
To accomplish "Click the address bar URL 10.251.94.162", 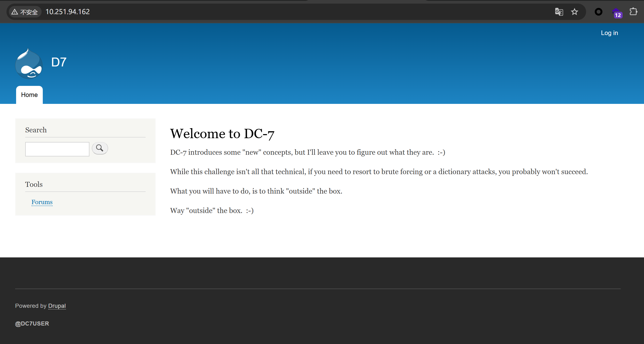I will pyautogui.click(x=68, y=12).
